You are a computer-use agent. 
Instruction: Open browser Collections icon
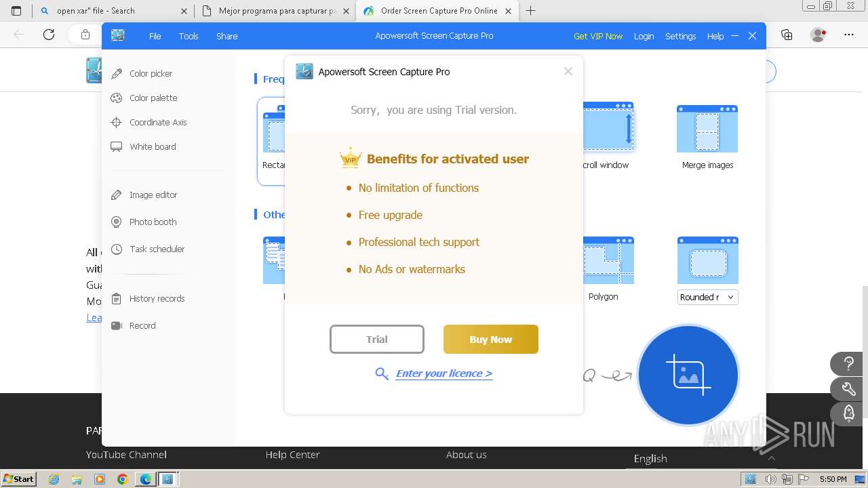pyautogui.click(x=787, y=35)
